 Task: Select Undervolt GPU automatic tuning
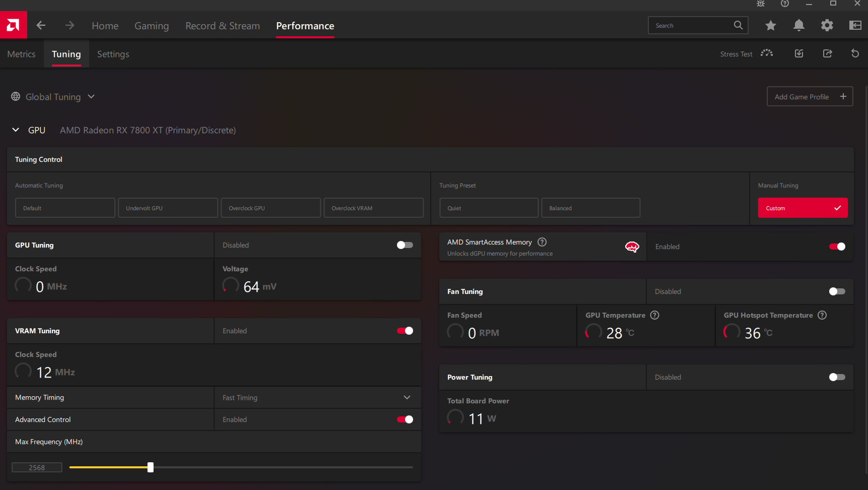point(168,208)
